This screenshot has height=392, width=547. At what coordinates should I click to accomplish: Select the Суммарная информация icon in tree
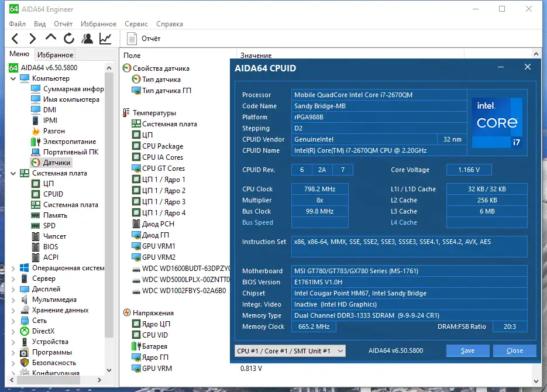pyautogui.click(x=36, y=89)
